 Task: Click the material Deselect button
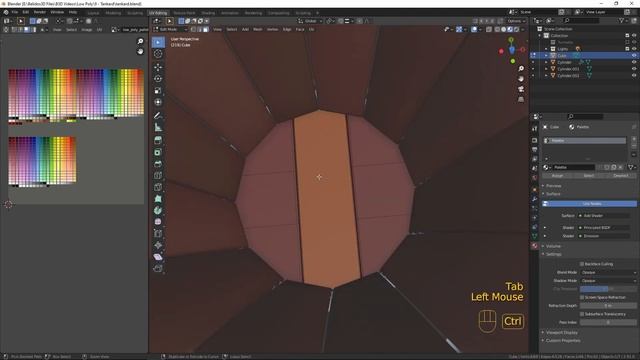click(x=620, y=176)
